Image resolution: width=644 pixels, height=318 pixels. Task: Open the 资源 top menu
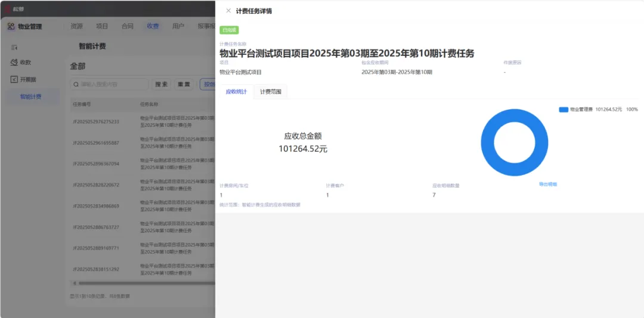[76, 26]
